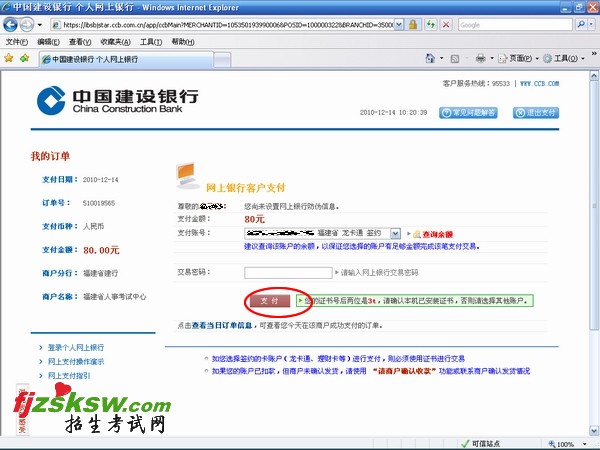Click the 交易密码 password field
This screenshot has width=600, height=450.
pos(288,271)
